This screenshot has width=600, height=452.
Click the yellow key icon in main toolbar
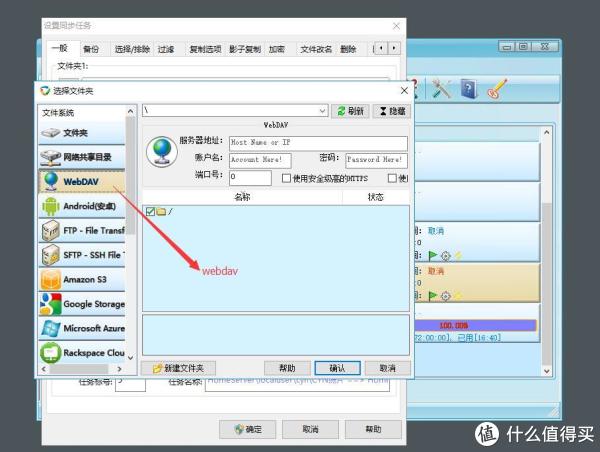pos(497,90)
